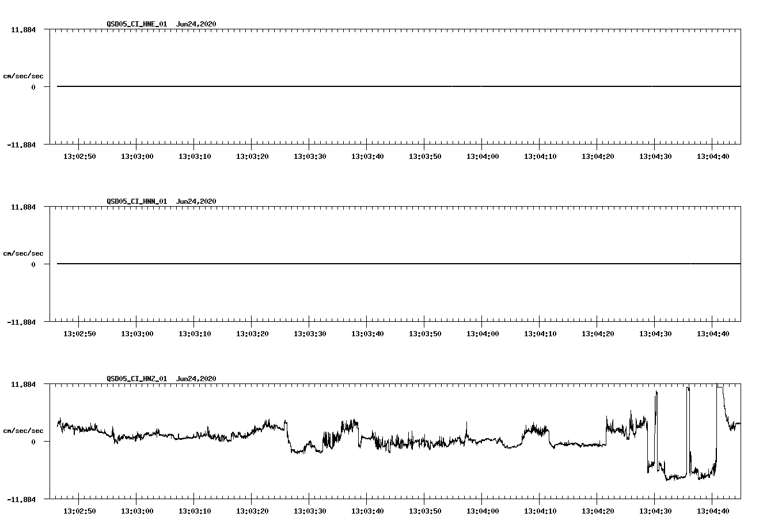Click the cm/sec/sec unit label of HNZ plot
This screenshot has height=532, width=782.
(24, 431)
